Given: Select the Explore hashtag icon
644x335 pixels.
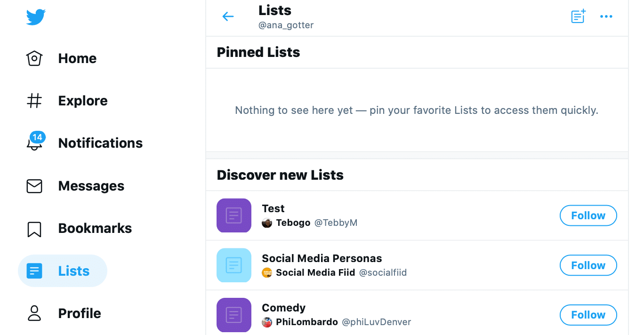Looking at the screenshot, I should 34,101.
